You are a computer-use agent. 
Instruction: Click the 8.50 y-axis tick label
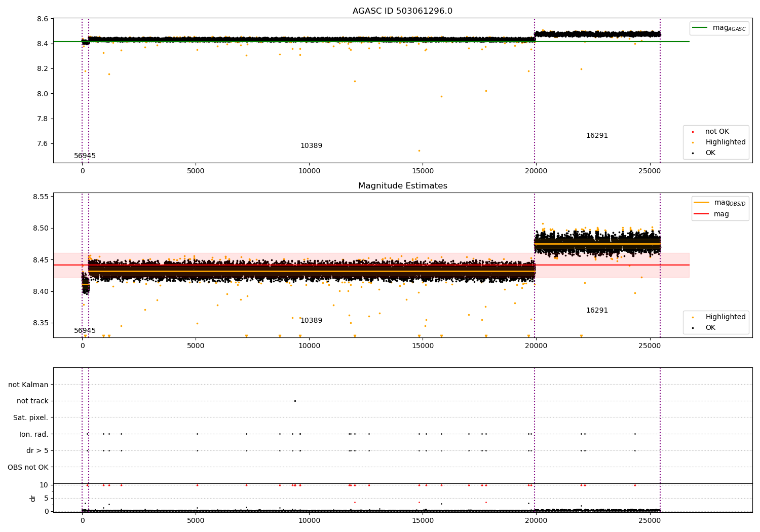pos(41,228)
